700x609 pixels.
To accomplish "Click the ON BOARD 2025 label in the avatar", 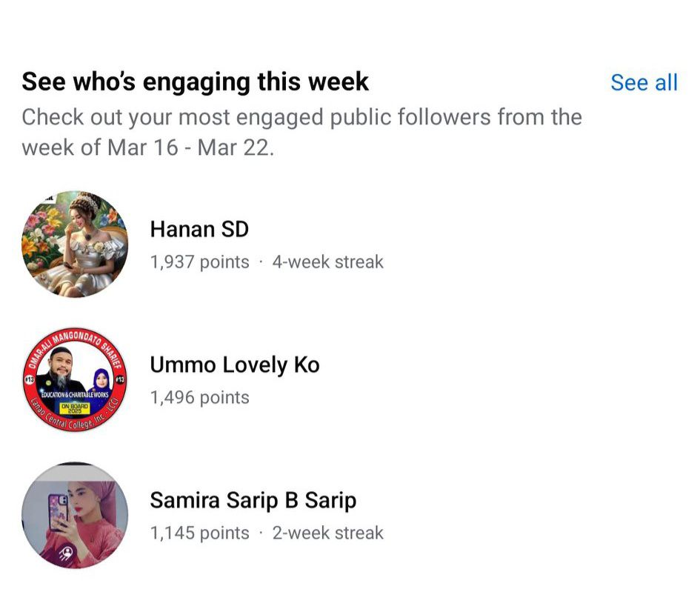I will pyautogui.click(x=75, y=408).
